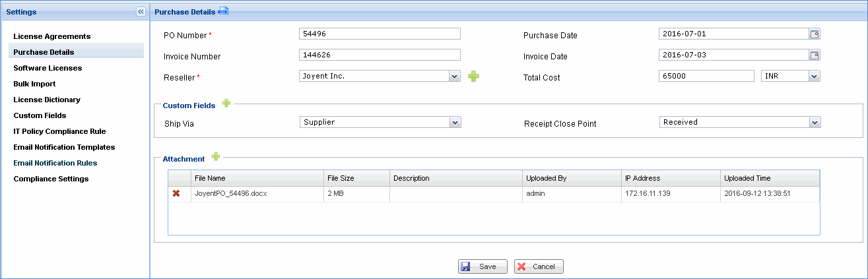This screenshot has height=279, width=868.
Task: Expand the Reseller dropdown
Action: coord(454,77)
